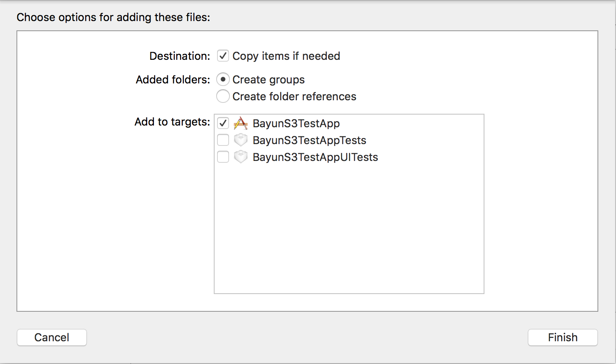Image resolution: width=616 pixels, height=364 pixels.
Task: Enable the BayunS3TestAppTests target checkbox
Action: 223,140
